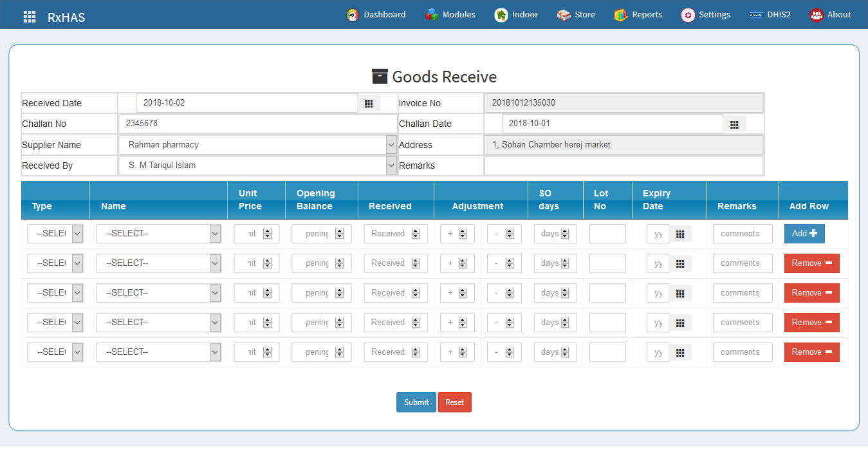Image resolution: width=868 pixels, height=452 pixels.
Task: Open first row Type select dropdown
Action: pyautogui.click(x=77, y=234)
